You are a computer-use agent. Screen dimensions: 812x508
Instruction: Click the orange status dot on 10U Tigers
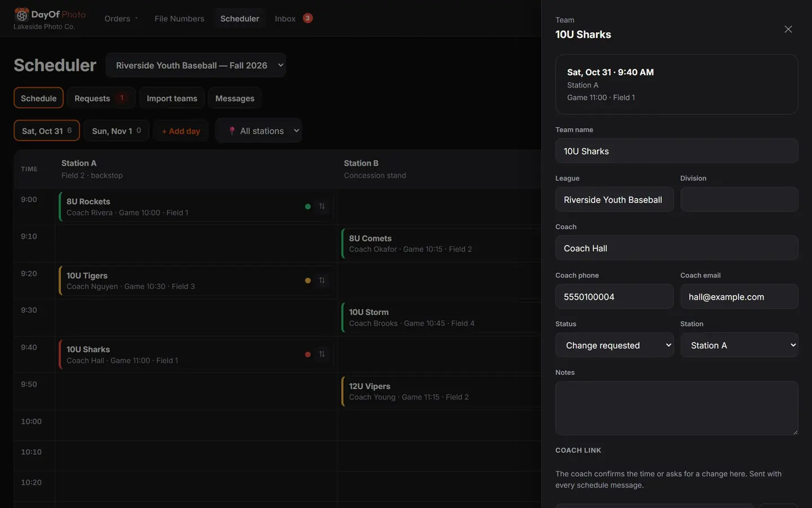(x=308, y=281)
